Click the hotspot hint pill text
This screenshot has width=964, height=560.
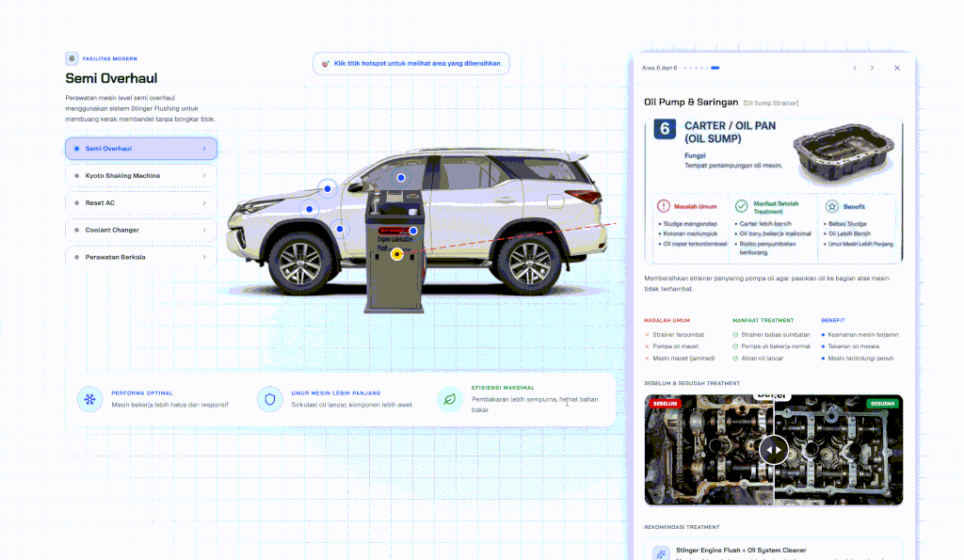pyautogui.click(x=417, y=63)
